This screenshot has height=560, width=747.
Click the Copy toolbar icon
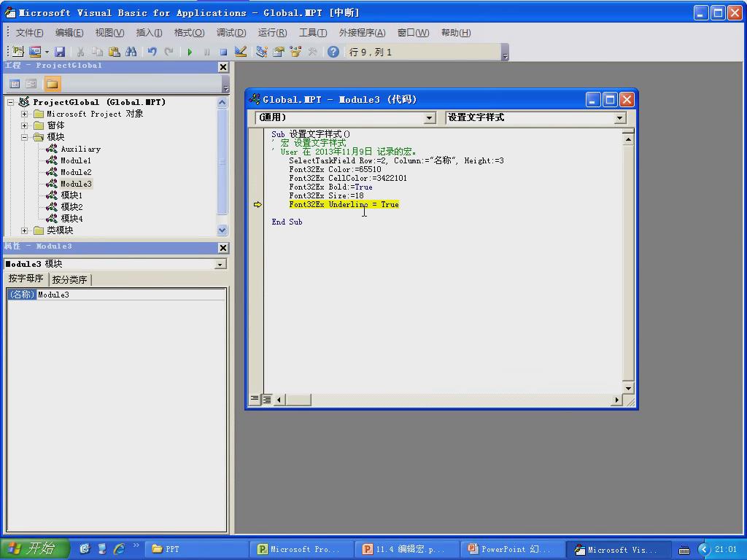97,52
